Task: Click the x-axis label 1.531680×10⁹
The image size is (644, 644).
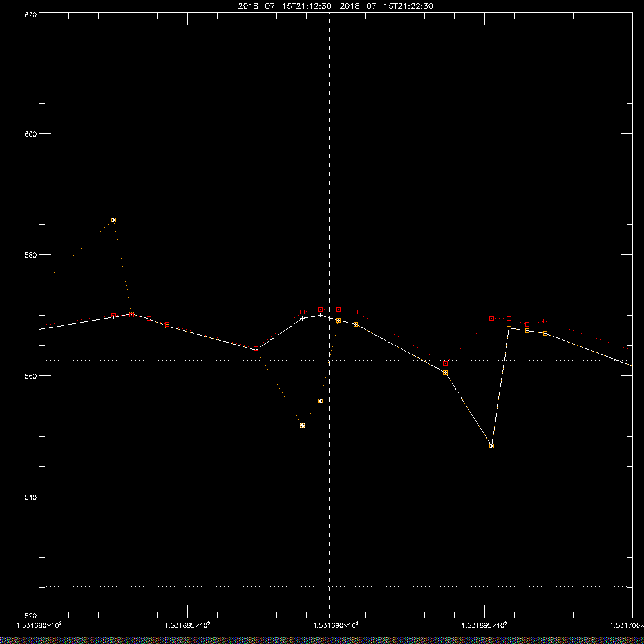Action: click(x=39, y=625)
